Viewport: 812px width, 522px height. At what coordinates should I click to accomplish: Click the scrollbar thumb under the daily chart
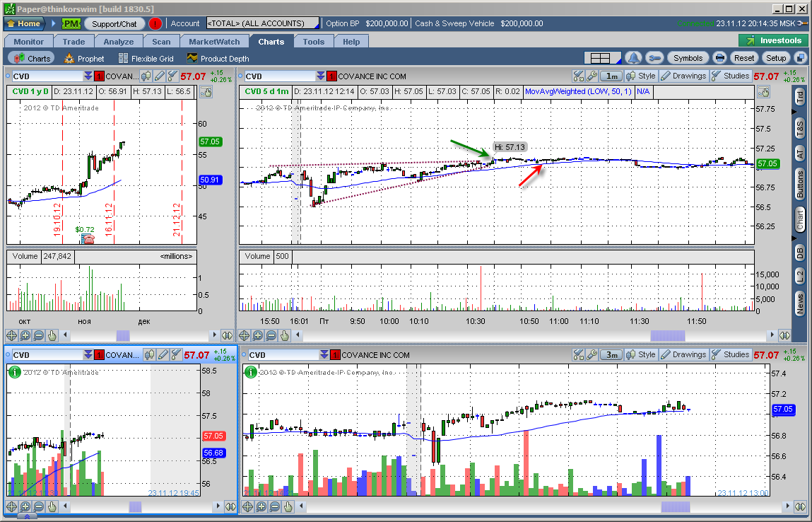[x=123, y=335]
